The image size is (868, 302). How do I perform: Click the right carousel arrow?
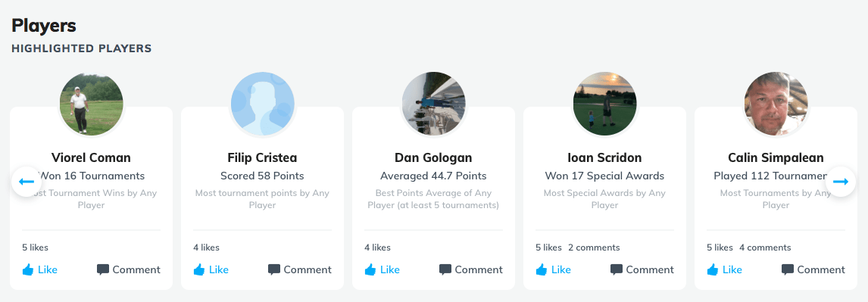tap(840, 182)
